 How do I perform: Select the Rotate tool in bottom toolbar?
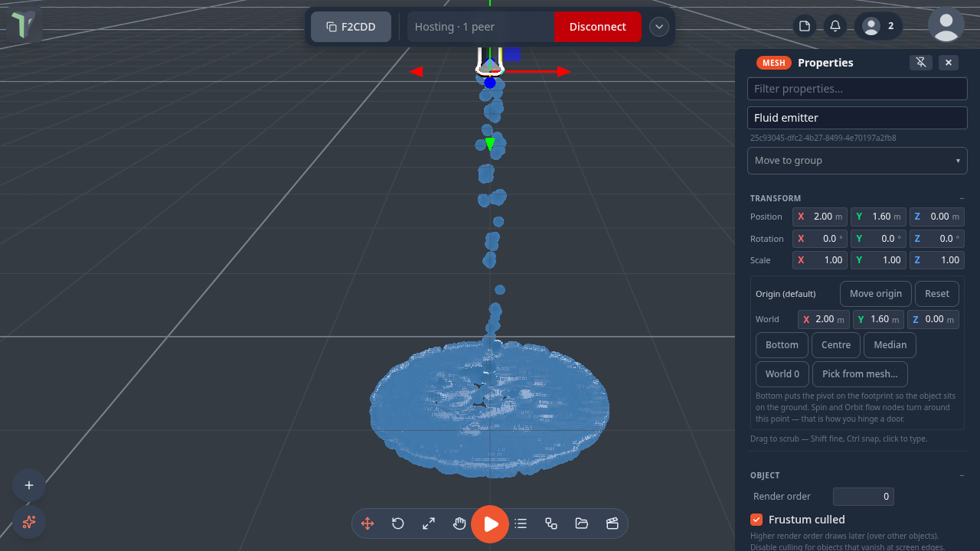(398, 523)
